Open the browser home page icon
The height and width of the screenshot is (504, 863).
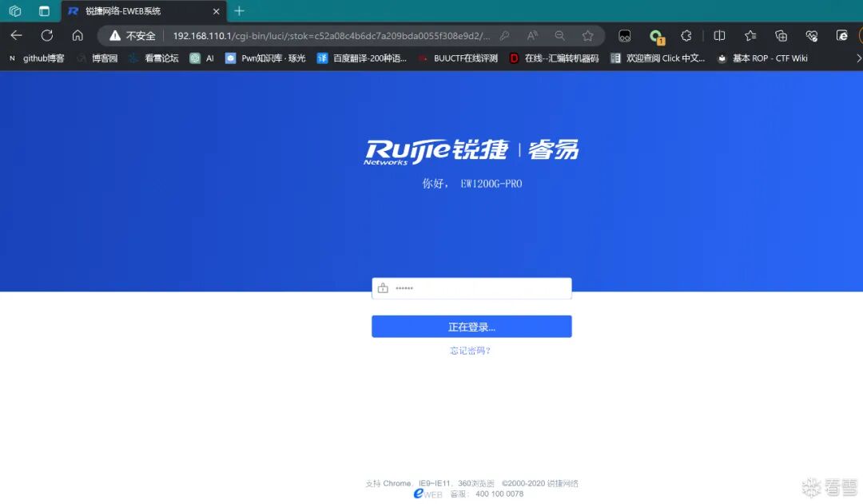pyautogui.click(x=78, y=36)
